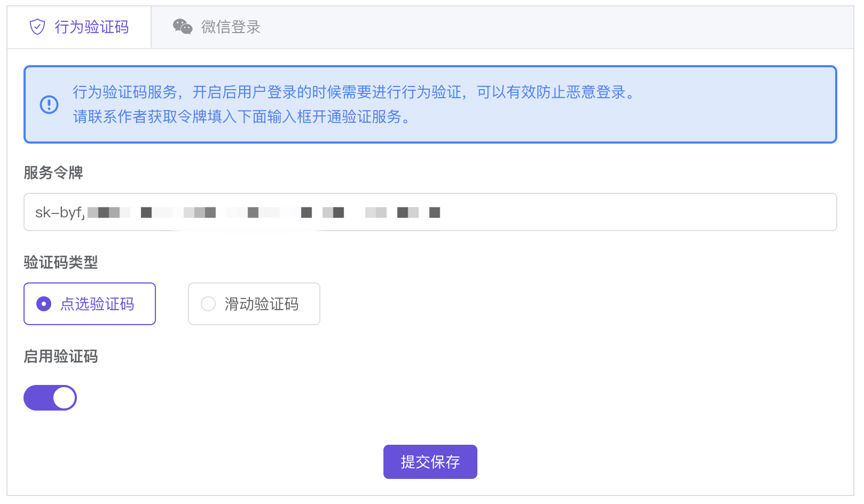
Task: Open the 行为验证码 tab
Action: tap(91, 27)
